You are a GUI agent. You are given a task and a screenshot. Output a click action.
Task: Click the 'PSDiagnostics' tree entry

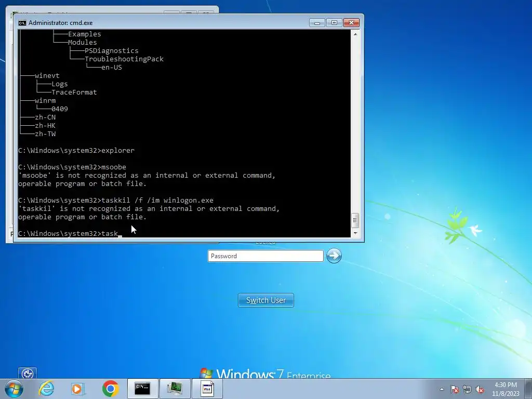click(x=111, y=50)
